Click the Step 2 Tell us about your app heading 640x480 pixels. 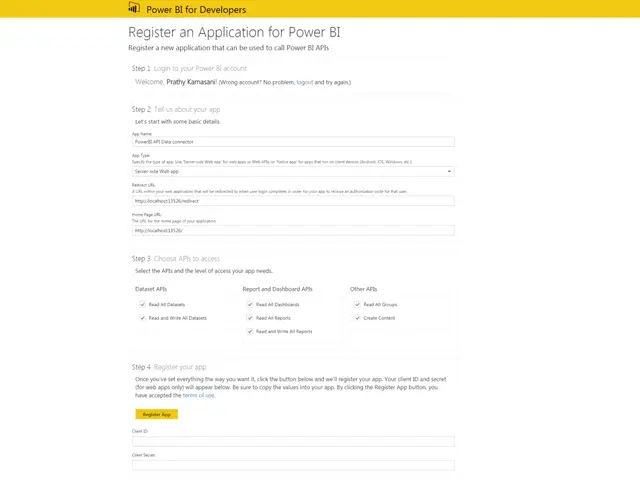176,109
